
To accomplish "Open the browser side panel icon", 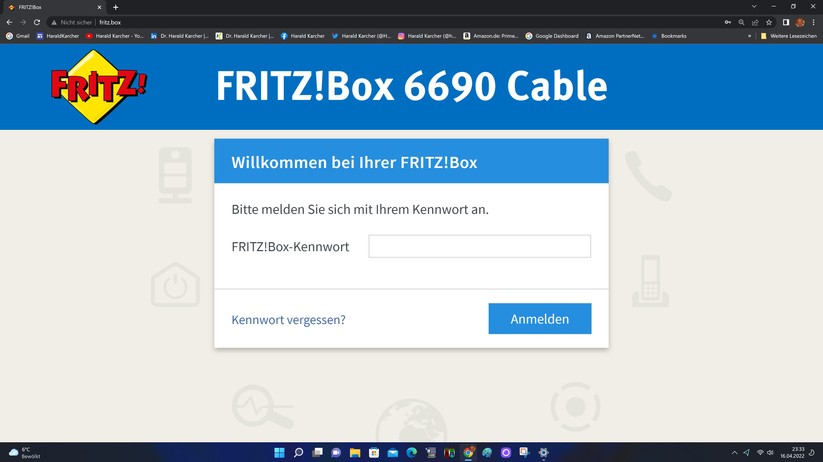I will 786,22.
